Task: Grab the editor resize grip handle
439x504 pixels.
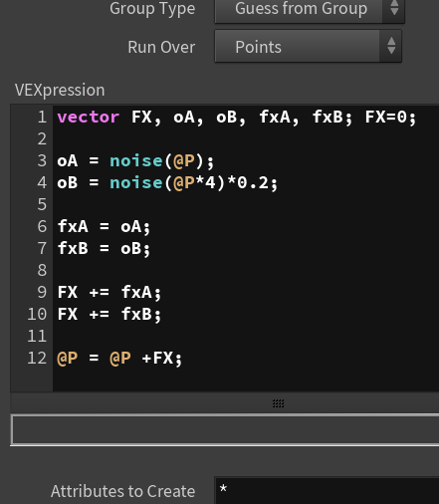Action: [x=278, y=403]
